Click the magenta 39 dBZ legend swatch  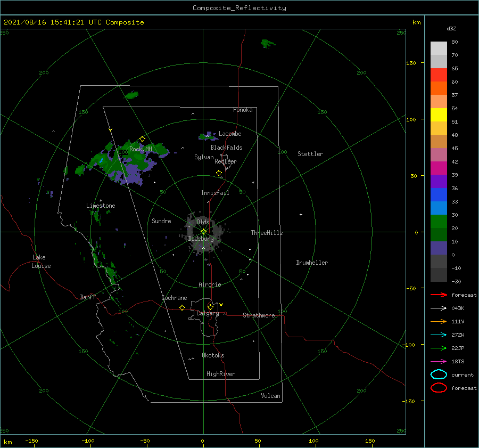pyautogui.click(x=439, y=168)
